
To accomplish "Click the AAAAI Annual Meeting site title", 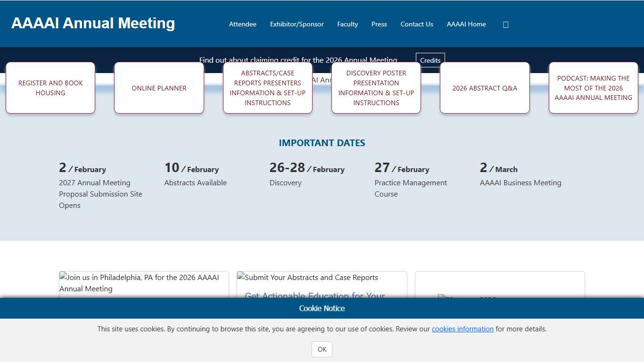I will (93, 23).
